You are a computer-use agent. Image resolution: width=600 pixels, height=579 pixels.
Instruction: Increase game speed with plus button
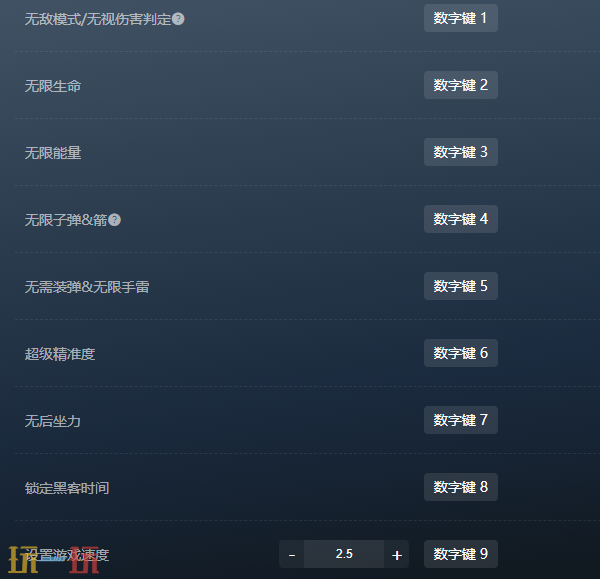pyautogui.click(x=397, y=554)
